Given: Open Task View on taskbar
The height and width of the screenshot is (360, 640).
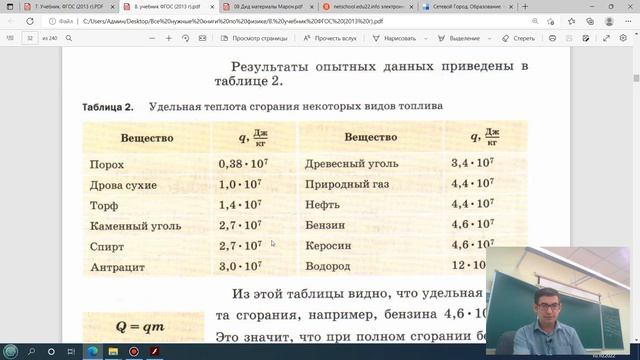Looking at the screenshot, I should [71, 351].
